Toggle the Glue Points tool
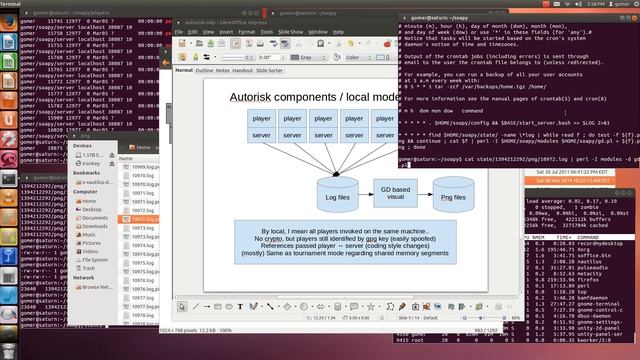The width and height of the screenshot is (640, 360). (402, 307)
